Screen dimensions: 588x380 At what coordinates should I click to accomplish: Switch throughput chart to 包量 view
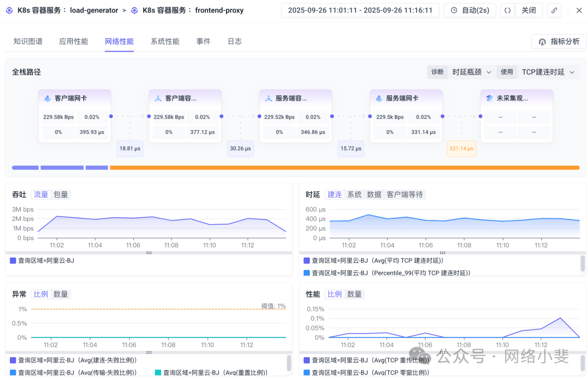61,194
